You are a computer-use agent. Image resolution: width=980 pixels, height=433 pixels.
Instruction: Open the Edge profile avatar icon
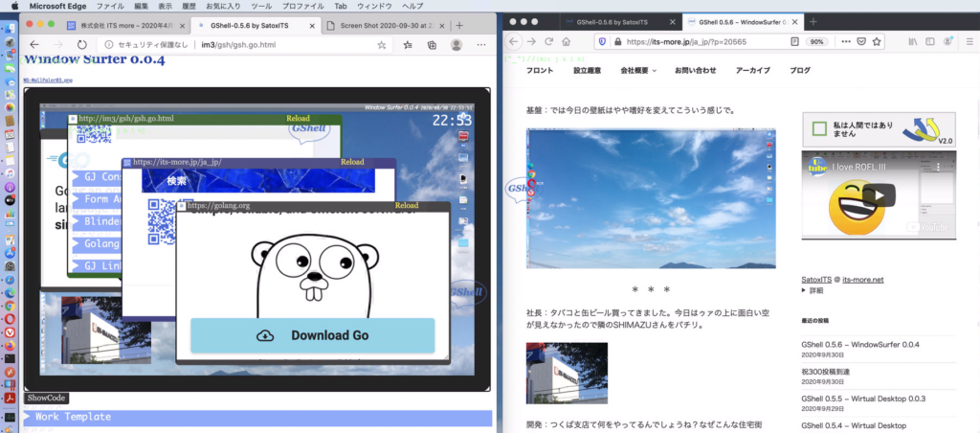point(457,44)
